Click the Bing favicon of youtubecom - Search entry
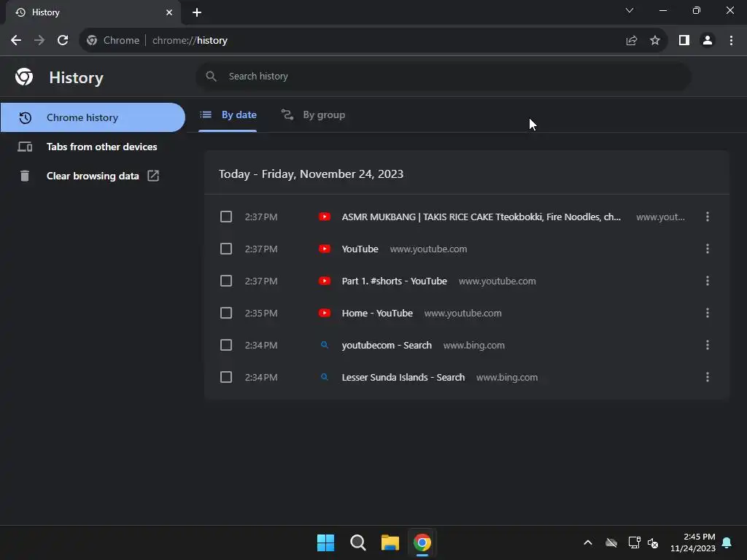 click(x=325, y=345)
